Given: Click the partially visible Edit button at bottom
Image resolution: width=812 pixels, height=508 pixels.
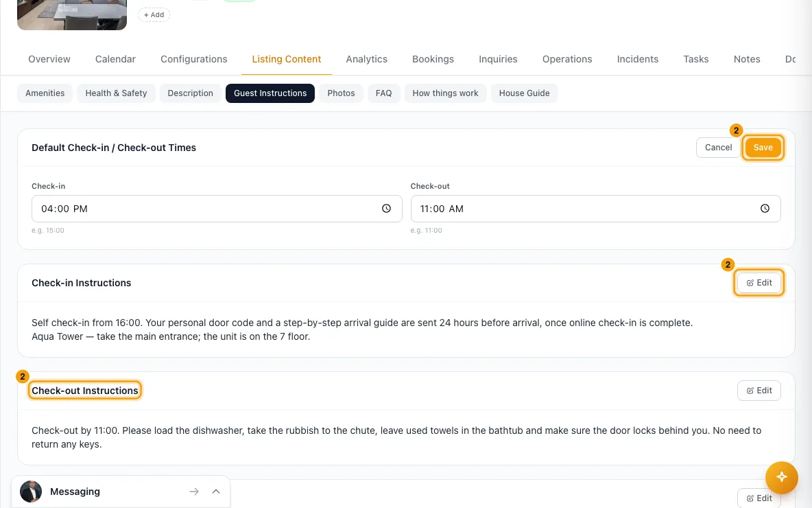Looking at the screenshot, I should (x=759, y=498).
